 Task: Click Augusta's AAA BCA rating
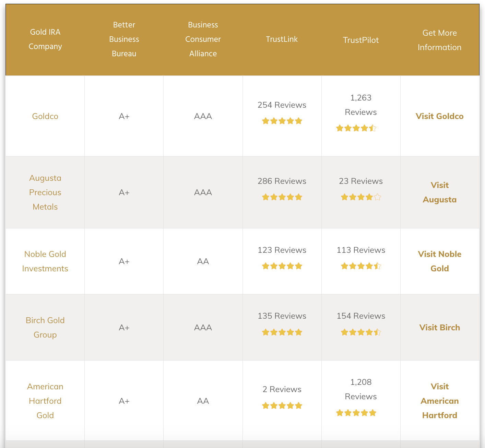(203, 192)
